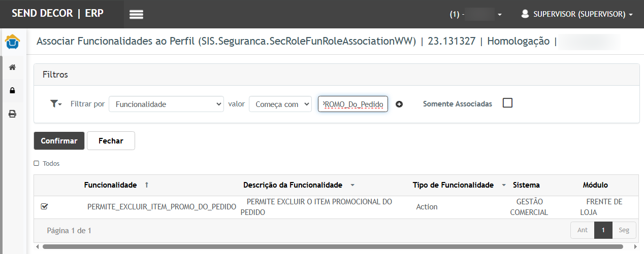Click the house logo icon in sidebar

click(x=13, y=42)
